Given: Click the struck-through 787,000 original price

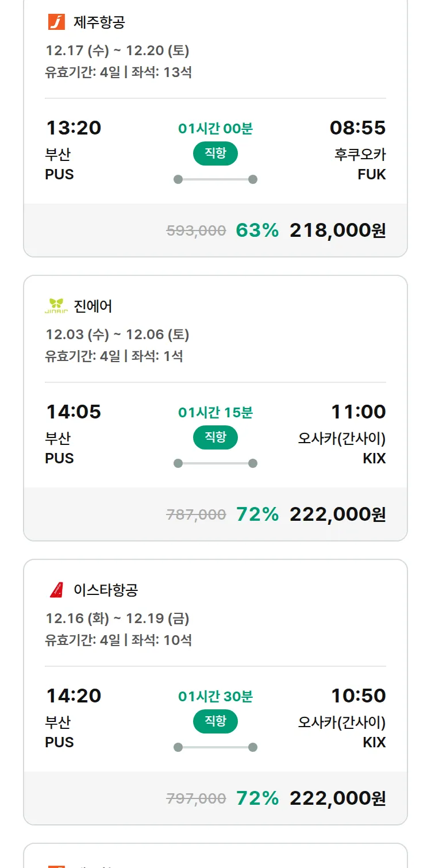Looking at the screenshot, I should [x=196, y=515].
